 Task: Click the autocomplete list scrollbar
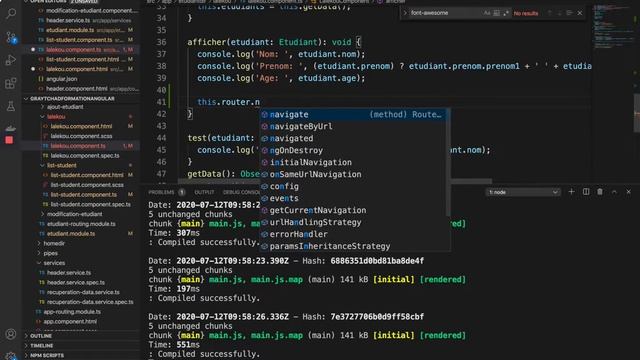[x=449, y=163]
